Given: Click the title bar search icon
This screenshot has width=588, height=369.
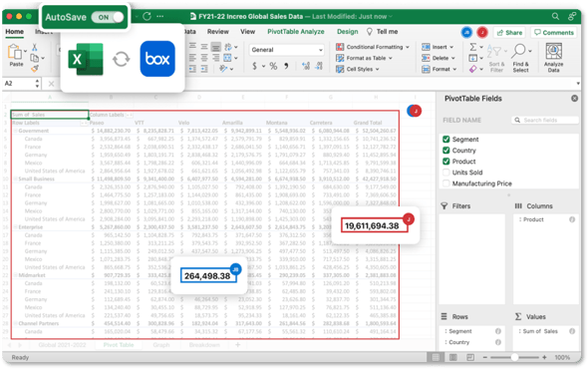Looking at the screenshot, I should tap(555, 17).
